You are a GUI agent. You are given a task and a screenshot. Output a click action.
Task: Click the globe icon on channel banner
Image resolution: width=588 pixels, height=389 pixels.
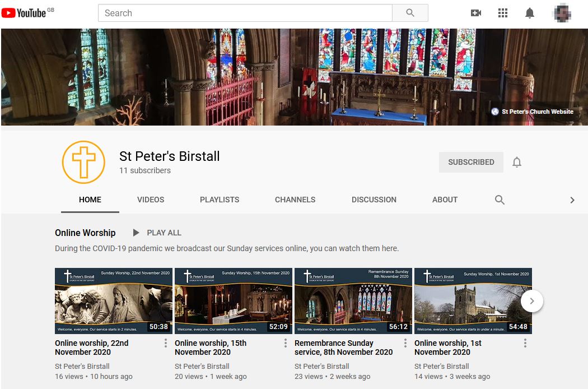point(495,112)
